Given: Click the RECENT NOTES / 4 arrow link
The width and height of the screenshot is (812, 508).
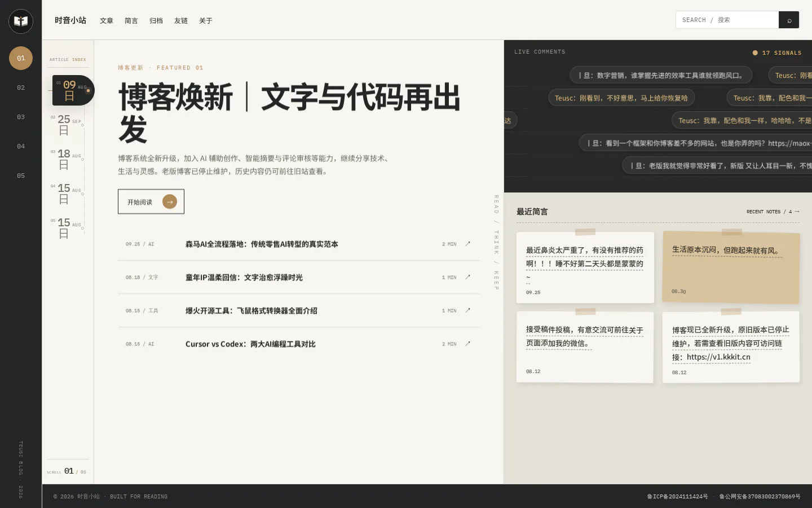Looking at the screenshot, I should 773,212.
